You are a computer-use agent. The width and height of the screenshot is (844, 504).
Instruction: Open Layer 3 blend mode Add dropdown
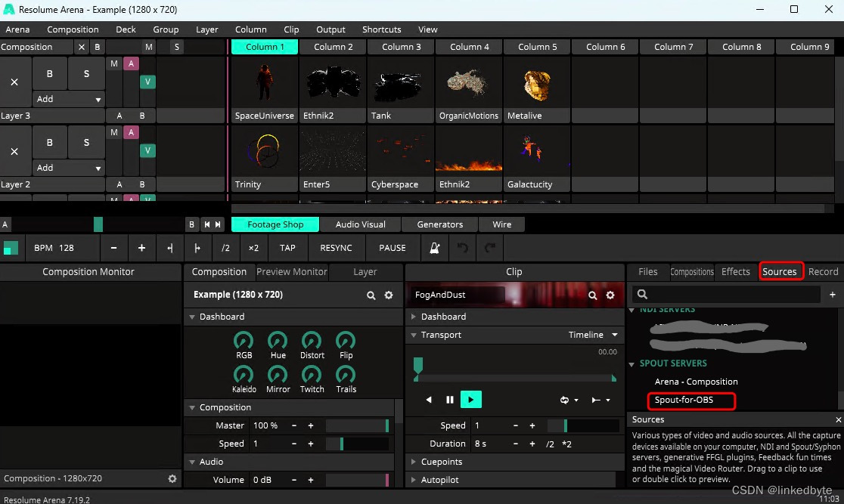tap(68, 99)
